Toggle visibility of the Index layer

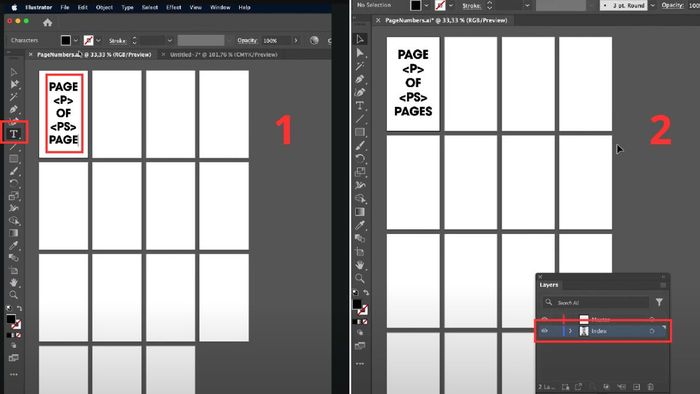pos(544,331)
